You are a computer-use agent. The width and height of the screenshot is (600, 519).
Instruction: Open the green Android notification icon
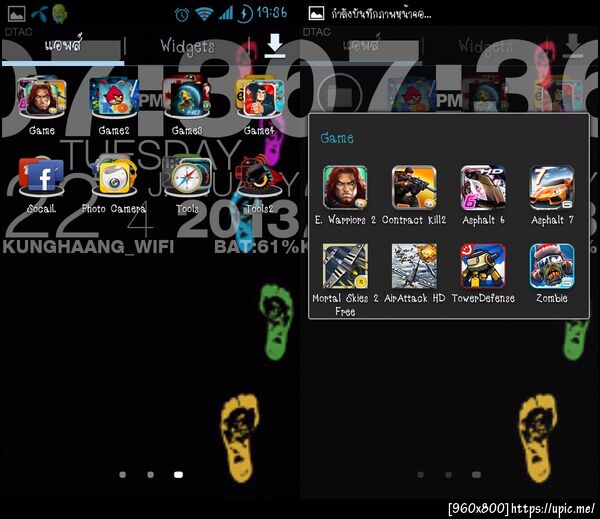[x=60, y=14]
